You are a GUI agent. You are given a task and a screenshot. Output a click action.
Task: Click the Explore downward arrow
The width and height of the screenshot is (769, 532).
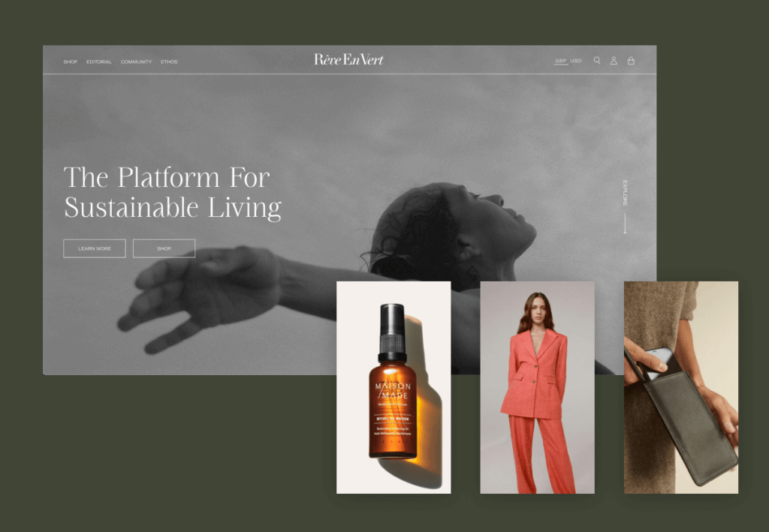tap(625, 224)
